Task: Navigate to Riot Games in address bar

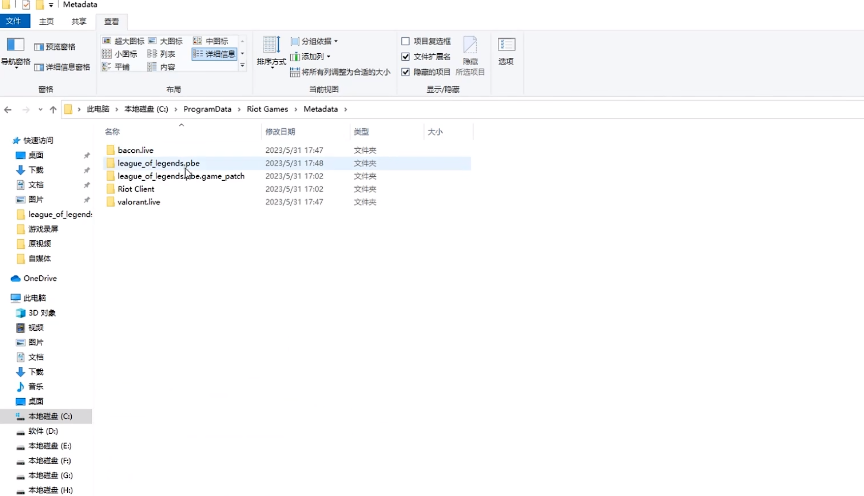Action: tap(267, 109)
